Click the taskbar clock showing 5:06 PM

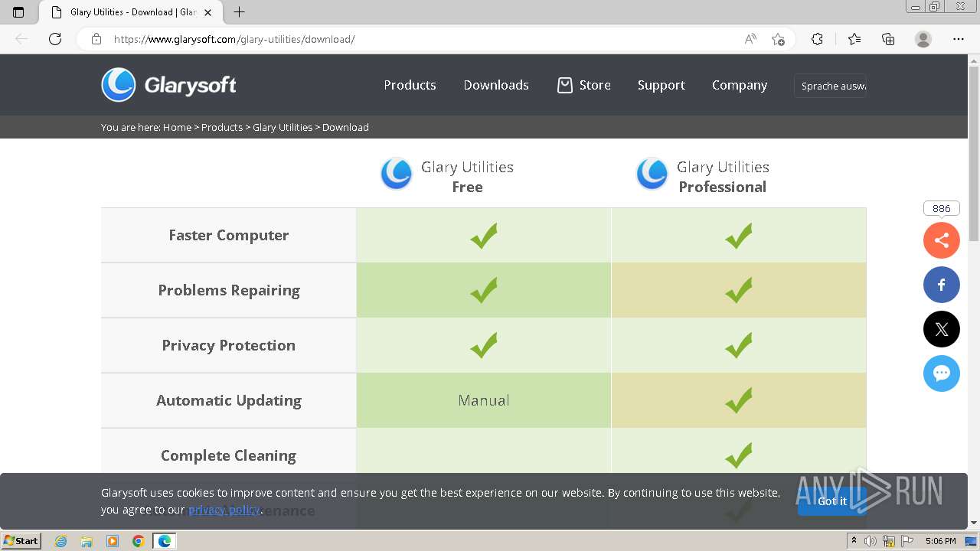tap(940, 541)
